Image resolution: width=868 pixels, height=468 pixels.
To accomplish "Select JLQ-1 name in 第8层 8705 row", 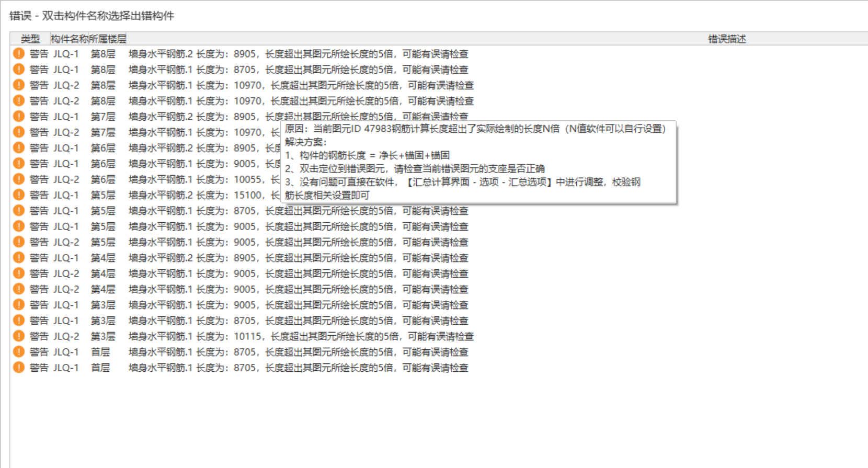I will pos(66,70).
